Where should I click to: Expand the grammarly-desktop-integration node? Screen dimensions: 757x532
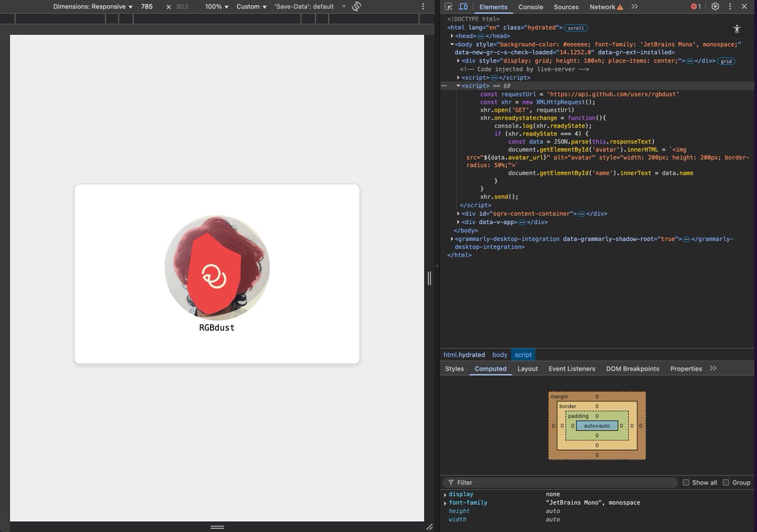(452, 239)
